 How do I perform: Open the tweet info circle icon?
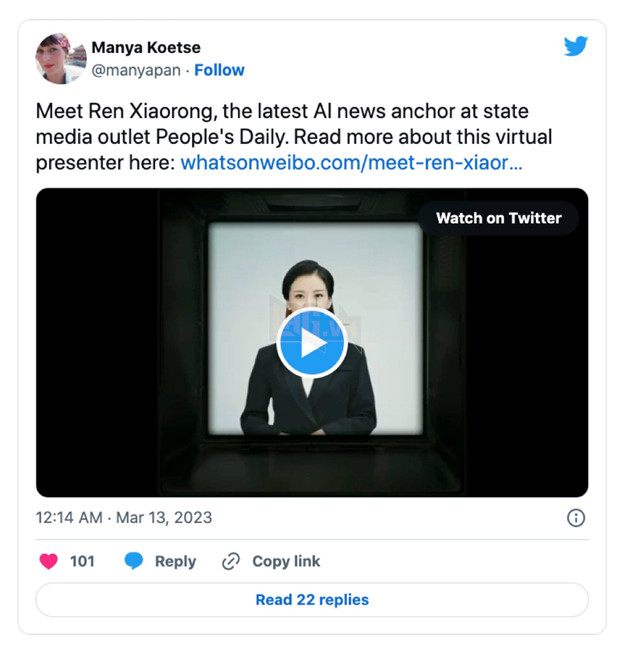[x=576, y=518]
